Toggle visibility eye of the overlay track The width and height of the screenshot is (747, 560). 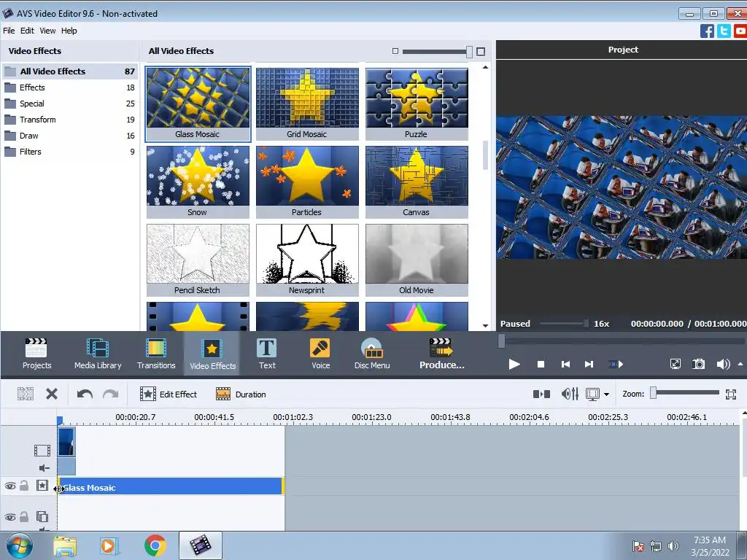coord(10,517)
